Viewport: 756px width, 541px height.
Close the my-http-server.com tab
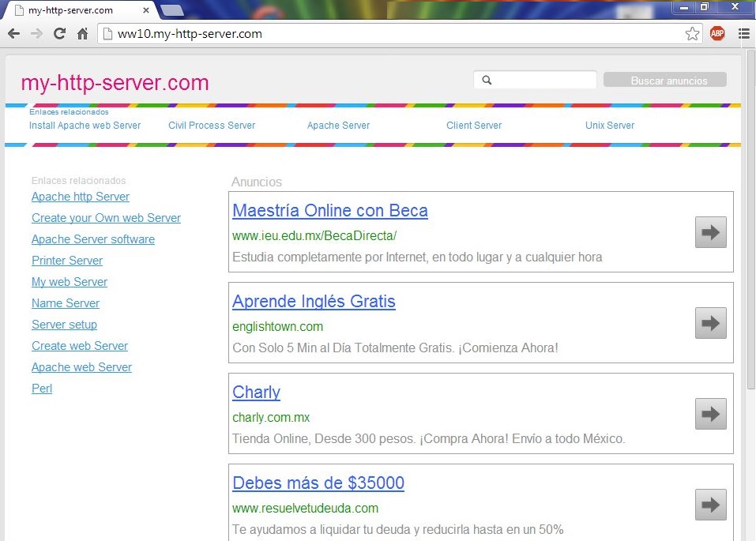[145, 9]
